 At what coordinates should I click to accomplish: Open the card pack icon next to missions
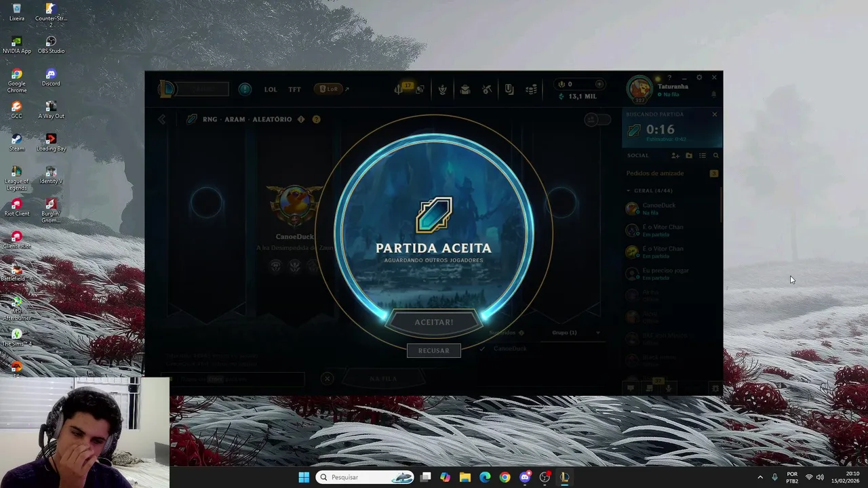pyautogui.click(x=420, y=89)
